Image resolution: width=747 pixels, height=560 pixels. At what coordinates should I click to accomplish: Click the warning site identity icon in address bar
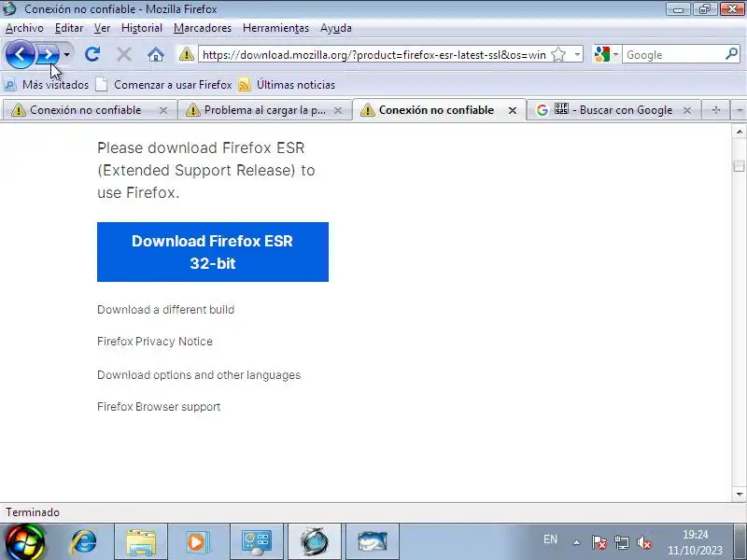pos(186,54)
